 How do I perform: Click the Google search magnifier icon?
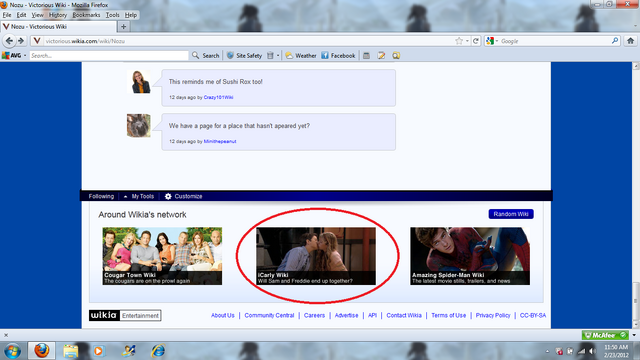coord(615,41)
